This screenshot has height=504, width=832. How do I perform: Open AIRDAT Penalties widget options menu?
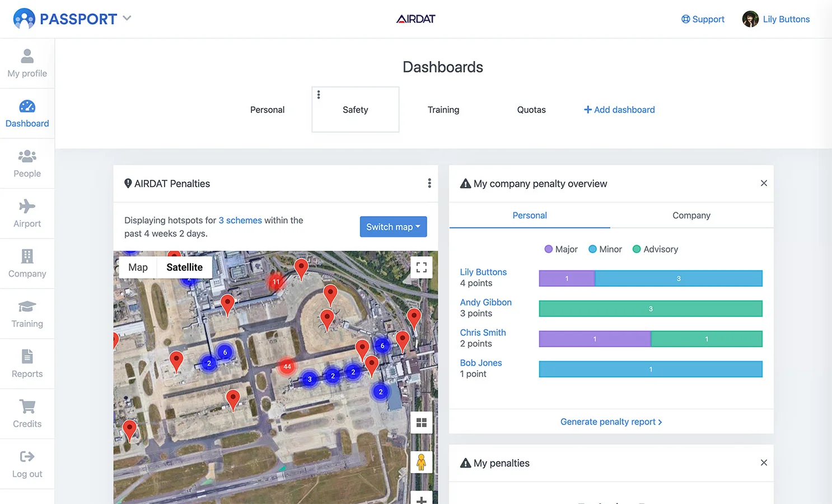click(x=429, y=183)
